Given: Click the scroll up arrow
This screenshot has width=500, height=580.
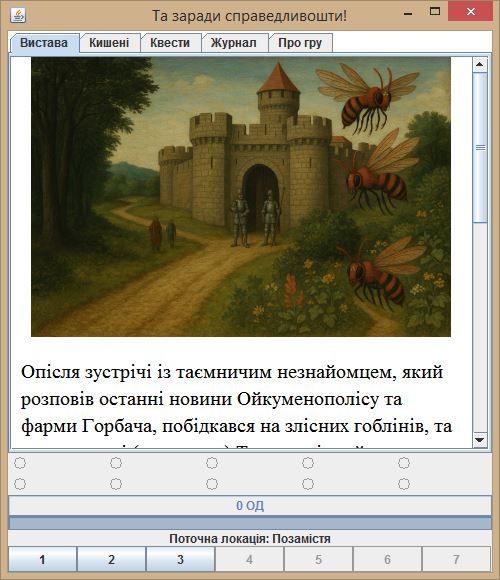Looking at the screenshot, I should [x=480, y=64].
